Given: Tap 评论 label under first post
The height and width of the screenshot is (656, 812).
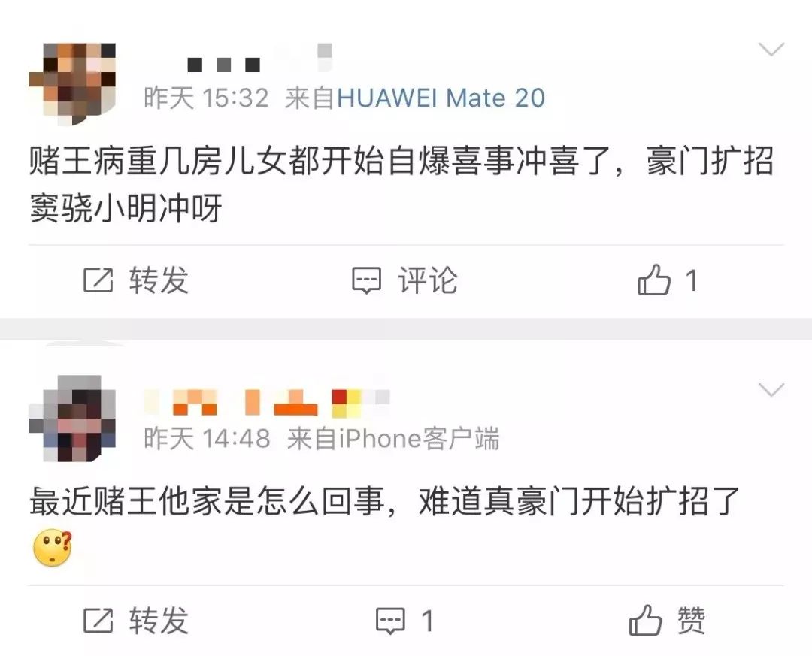Looking at the screenshot, I should click(x=427, y=280).
